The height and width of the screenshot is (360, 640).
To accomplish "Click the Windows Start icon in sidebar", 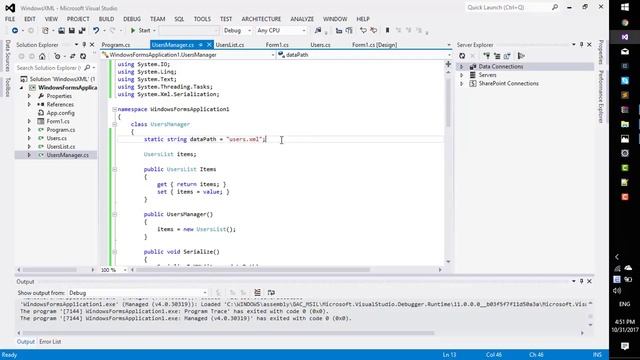I will click(624, 7).
